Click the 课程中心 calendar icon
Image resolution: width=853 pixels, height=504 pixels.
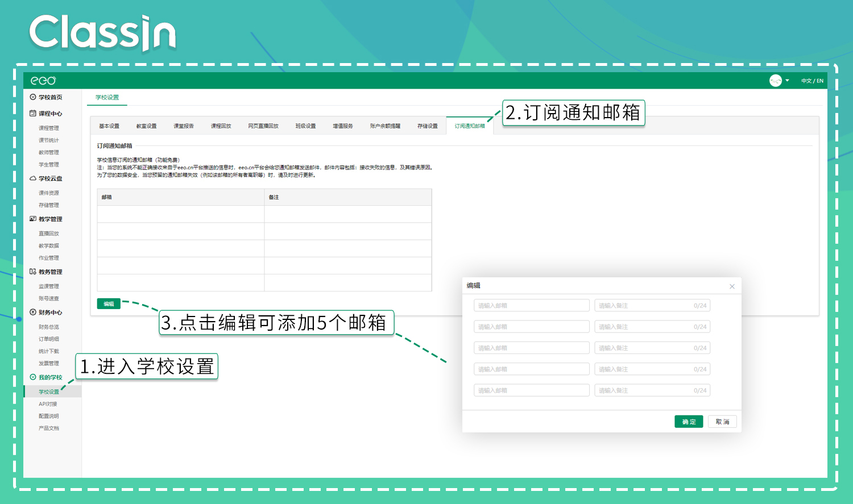point(33,114)
